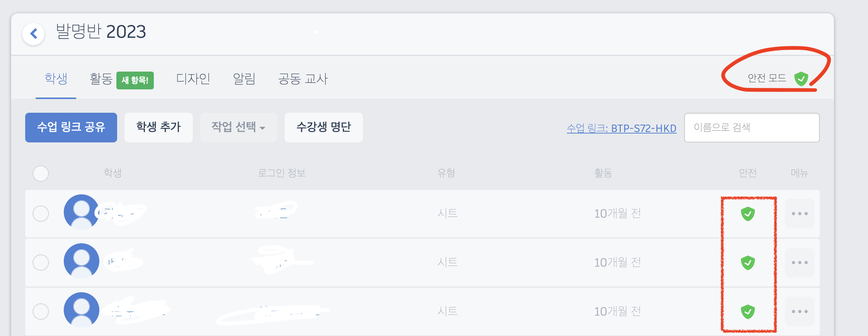Click the back arrow next to 발명반 2023

coord(34,34)
